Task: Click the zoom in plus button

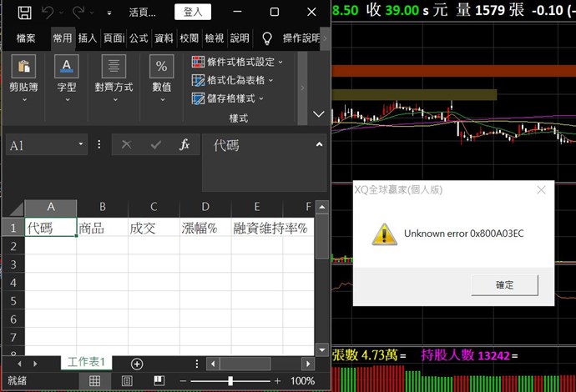Action: click(278, 381)
